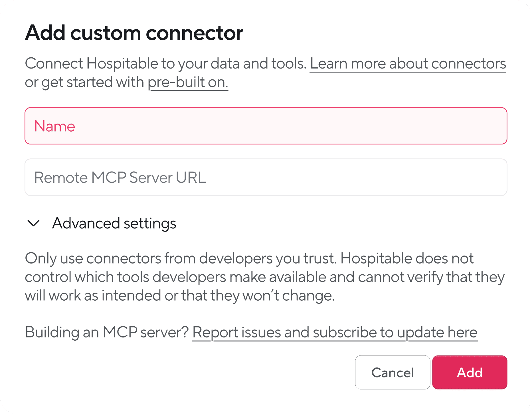Open the Learn more about connectors link
Image resolution: width=532 pixels, height=414 pixels.
(x=408, y=63)
